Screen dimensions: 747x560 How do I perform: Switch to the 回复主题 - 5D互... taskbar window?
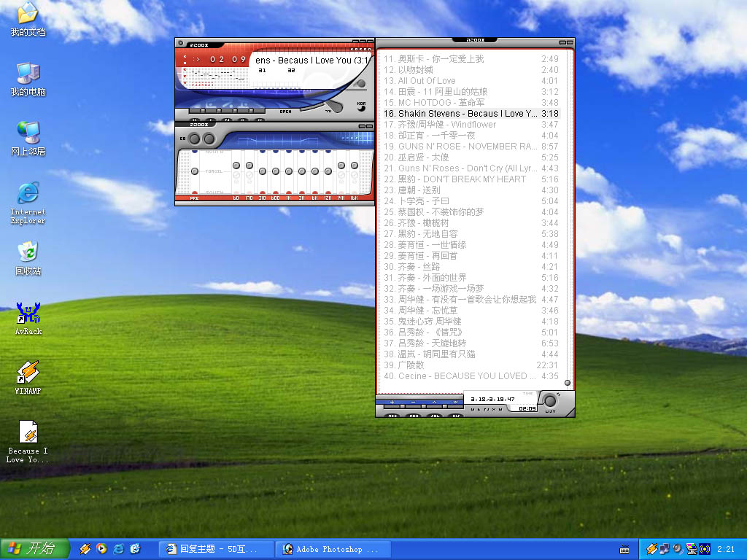(x=216, y=549)
